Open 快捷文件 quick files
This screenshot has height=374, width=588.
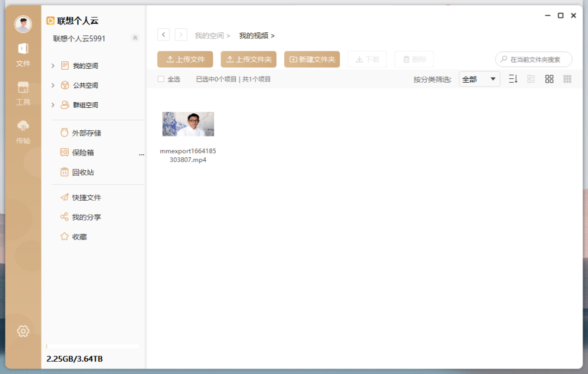point(81,198)
